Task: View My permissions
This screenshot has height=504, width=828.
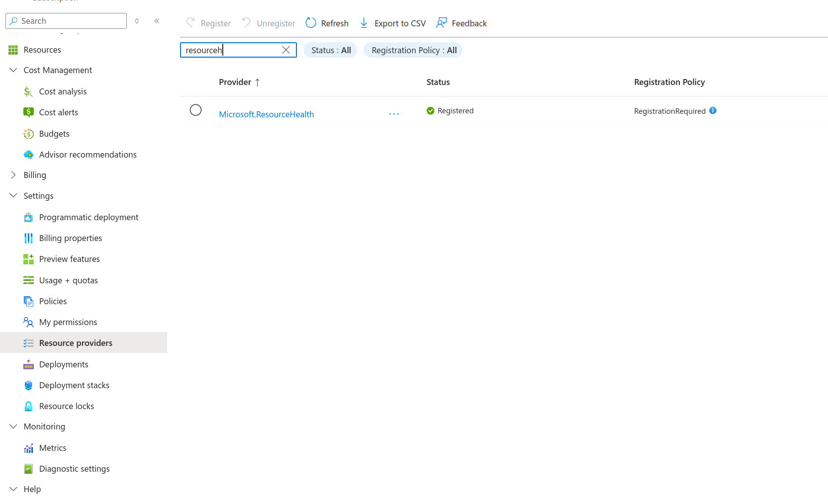Action: click(68, 322)
